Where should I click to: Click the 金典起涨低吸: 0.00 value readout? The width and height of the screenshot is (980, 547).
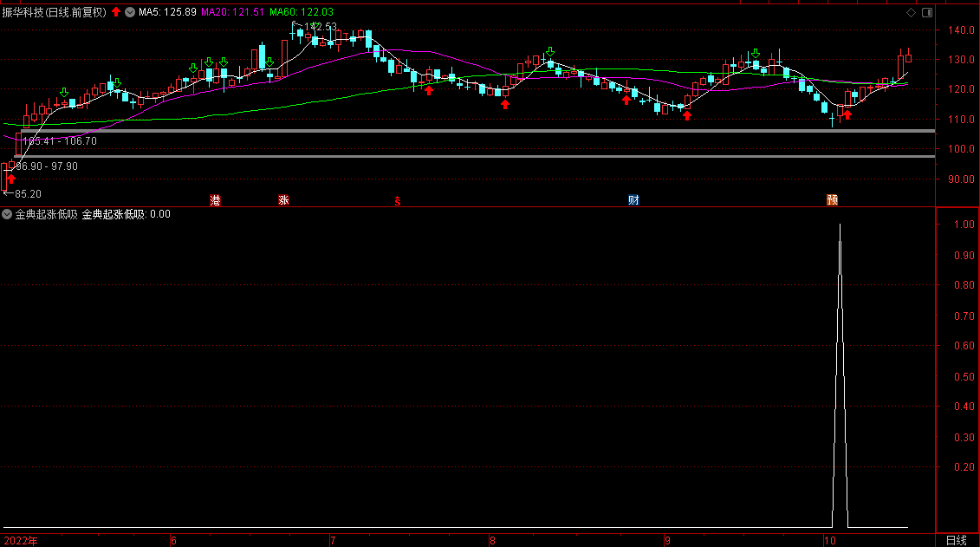click(127, 214)
